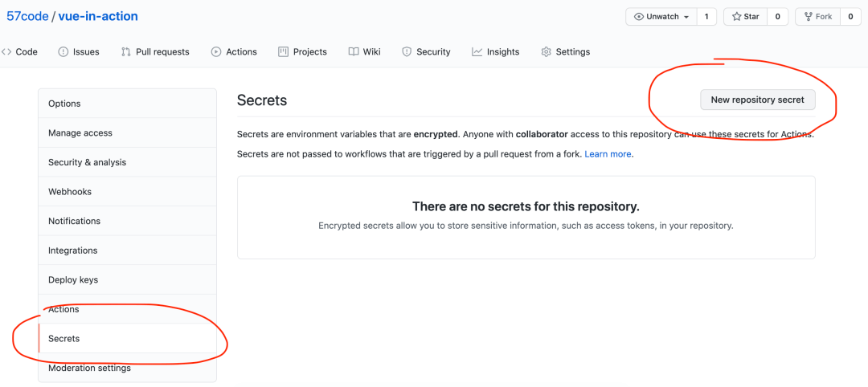Go to Deploy keys settings
Viewport: 868px width, 387px height.
click(73, 280)
